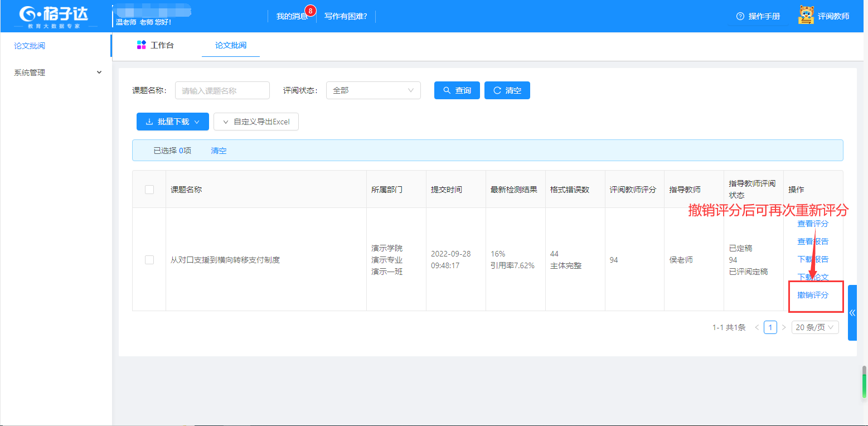The height and width of the screenshot is (426, 868).
Task: Focus the 课题名称 search input field
Action: click(x=222, y=90)
